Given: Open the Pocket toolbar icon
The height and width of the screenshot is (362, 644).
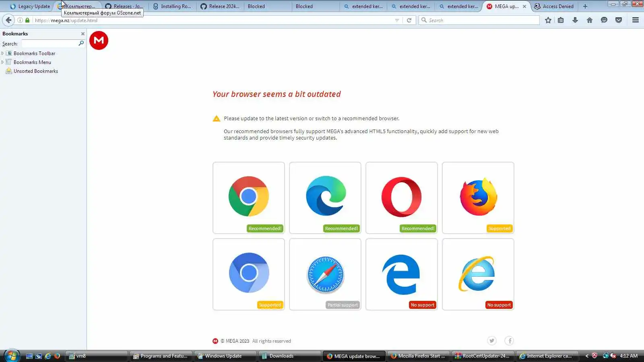Looking at the screenshot, I should (x=619, y=20).
